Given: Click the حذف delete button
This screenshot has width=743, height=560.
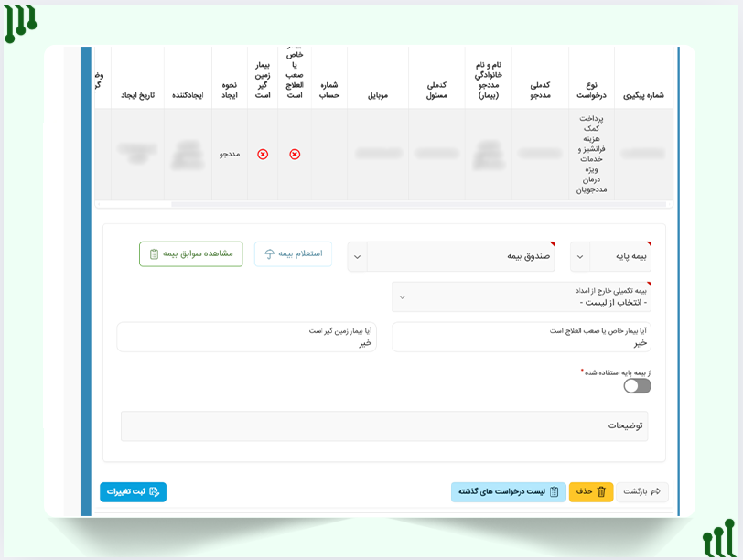Looking at the screenshot, I should 591,491.
